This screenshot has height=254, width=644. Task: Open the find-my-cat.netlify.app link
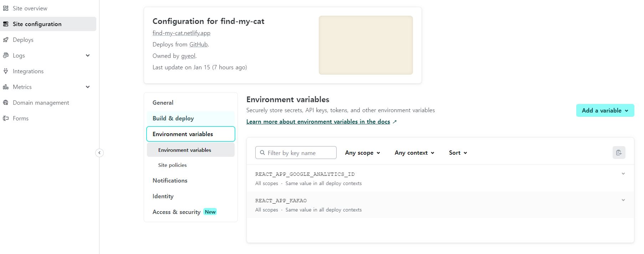click(182, 33)
